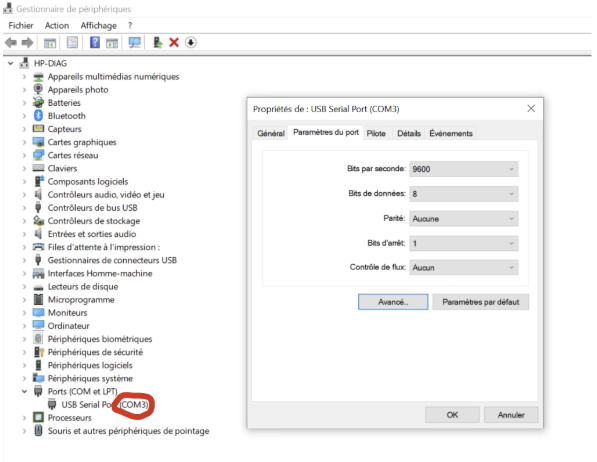This screenshot has height=462, width=597.
Task: Open the Bits par seconde dropdown
Action: tap(463, 169)
